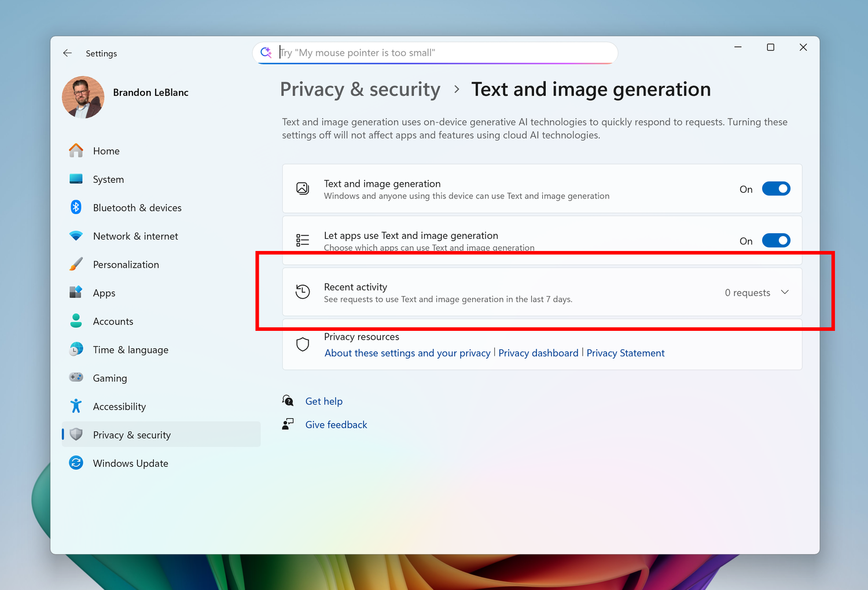Open the Privacy dashboard link
868x590 pixels.
pos(538,353)
